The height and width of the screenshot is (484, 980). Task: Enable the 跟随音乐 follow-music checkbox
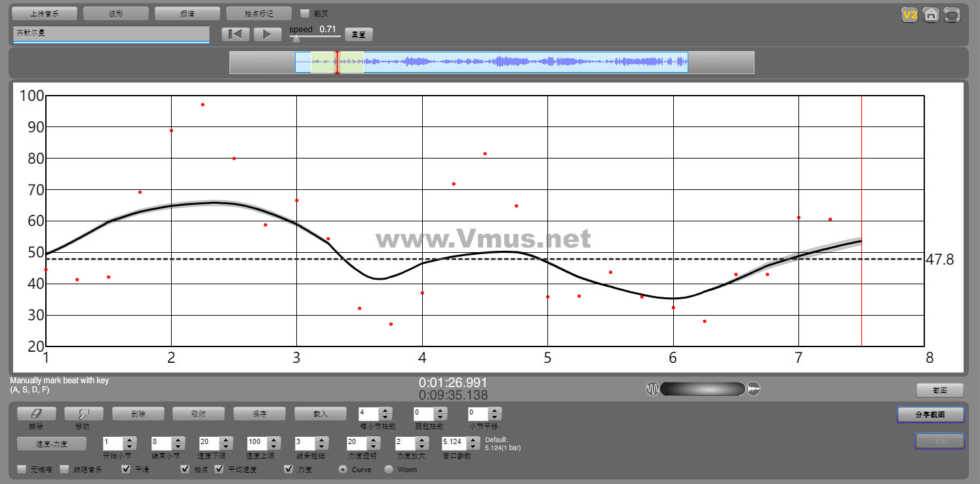tap(64, 469)
